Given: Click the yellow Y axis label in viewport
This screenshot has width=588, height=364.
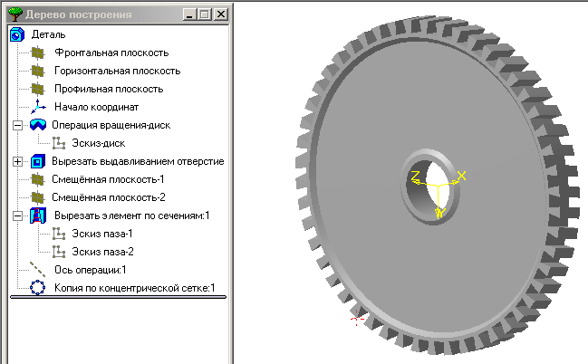Looking at the screenshot, I should click(x=440, y=214).
